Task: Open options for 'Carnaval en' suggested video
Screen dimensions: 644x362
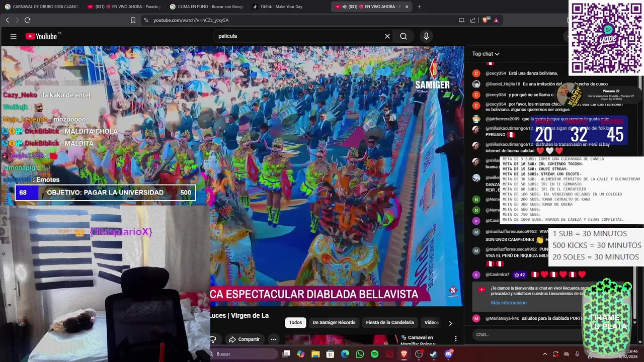Action: (456, 339)
